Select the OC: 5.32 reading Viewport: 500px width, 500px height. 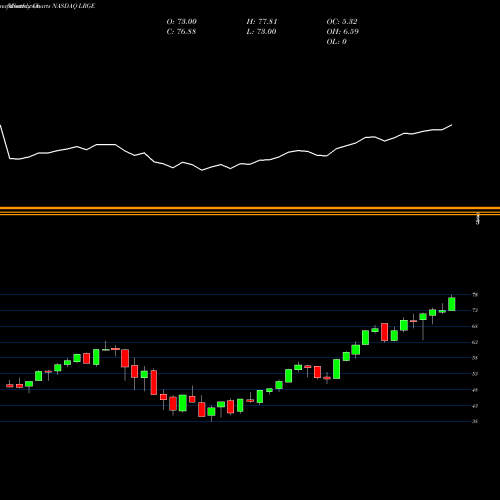tap(342, 22)
